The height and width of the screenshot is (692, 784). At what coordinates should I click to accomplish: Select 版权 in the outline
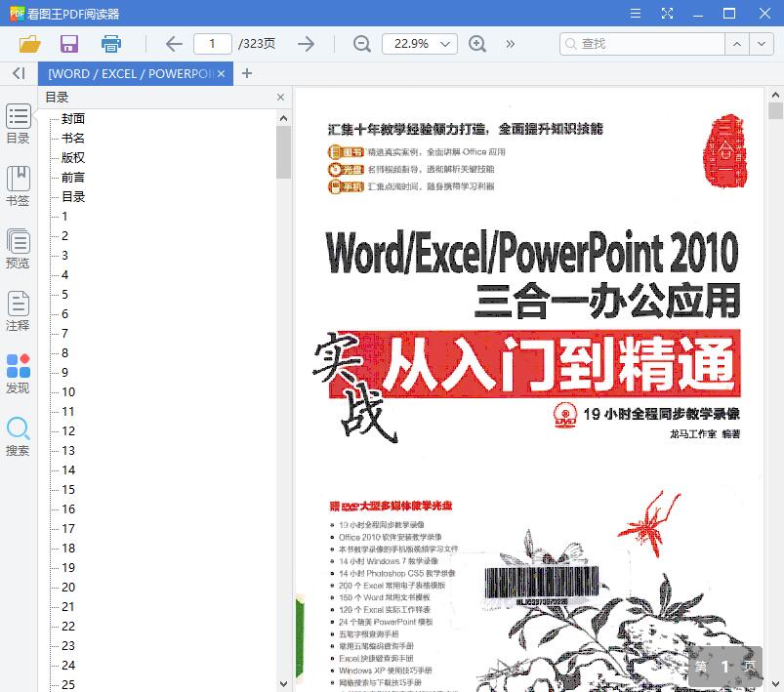73,157
